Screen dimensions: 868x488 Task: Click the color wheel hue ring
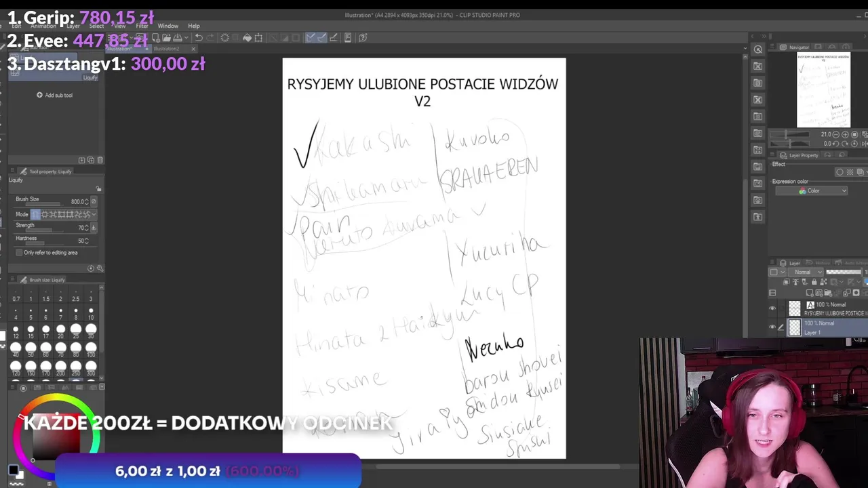tap(57, 398)
